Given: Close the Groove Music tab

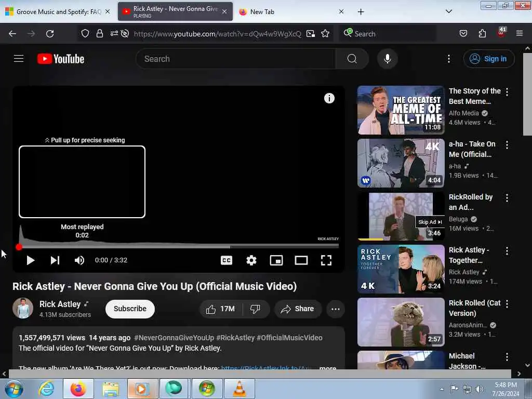Looking at the screenshot, I should (x=108, y=11).
